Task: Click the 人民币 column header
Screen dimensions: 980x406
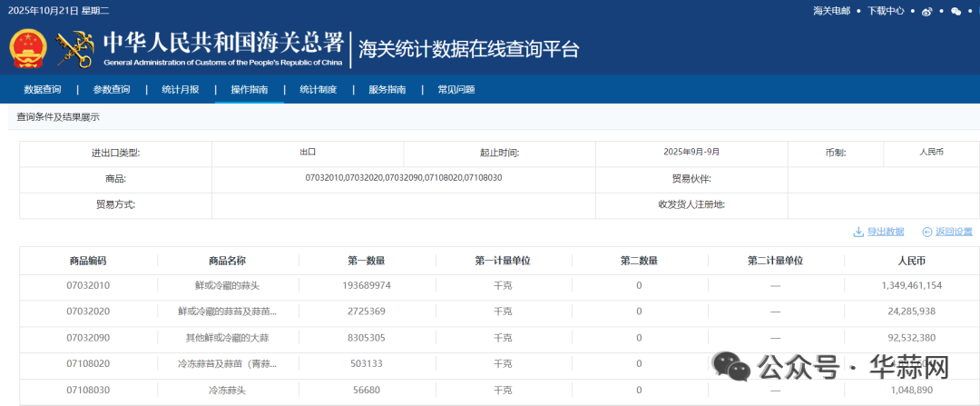Action: (911, 261)
